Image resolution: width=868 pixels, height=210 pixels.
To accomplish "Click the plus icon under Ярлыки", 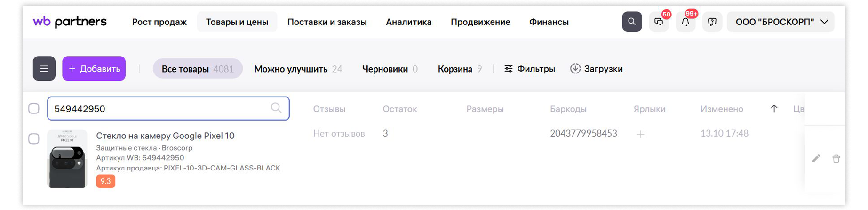I will [640, 134].
